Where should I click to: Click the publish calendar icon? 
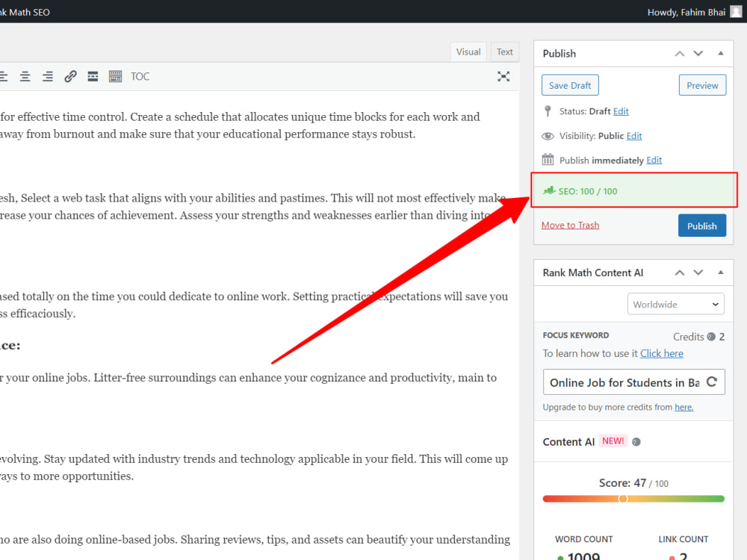[548, 160]
